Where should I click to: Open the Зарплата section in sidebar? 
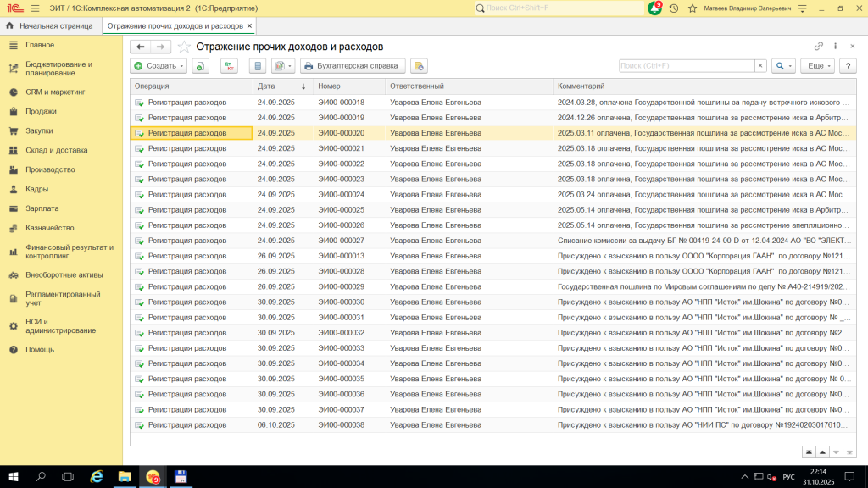(42, 208)
